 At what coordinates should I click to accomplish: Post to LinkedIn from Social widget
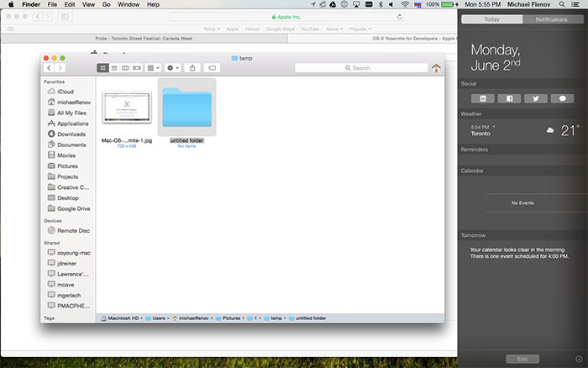pos(485,98)
